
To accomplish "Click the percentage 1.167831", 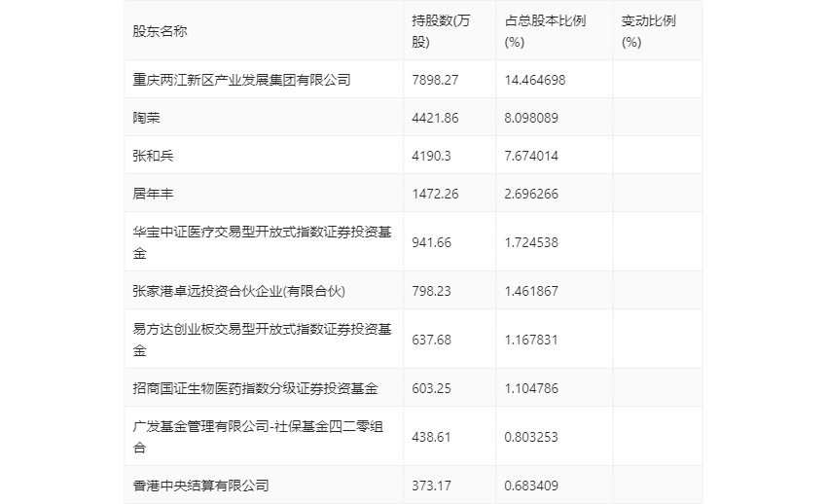I will pyautogui.click(x=531, y=340).
